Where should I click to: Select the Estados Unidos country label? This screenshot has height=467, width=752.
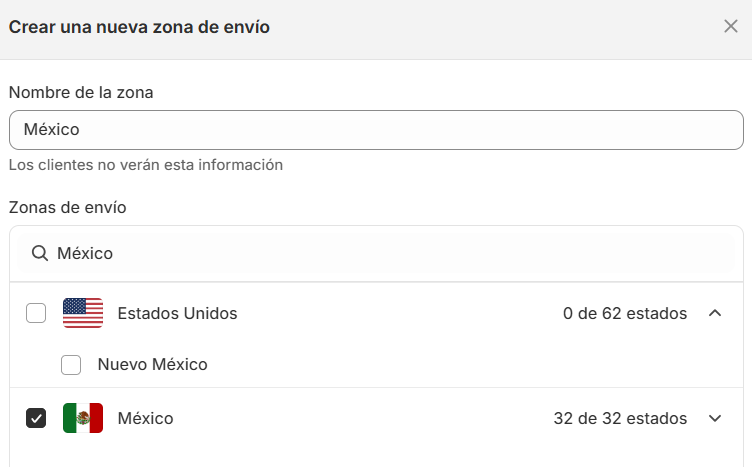coord(177,314)
